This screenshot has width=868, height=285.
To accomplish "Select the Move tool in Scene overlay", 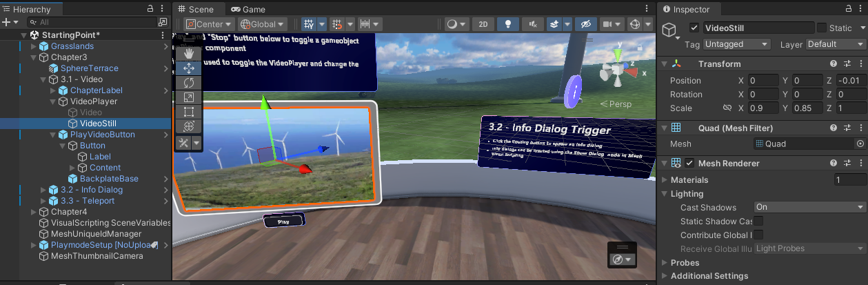I will pyautogui.click(x=188, y=68).
